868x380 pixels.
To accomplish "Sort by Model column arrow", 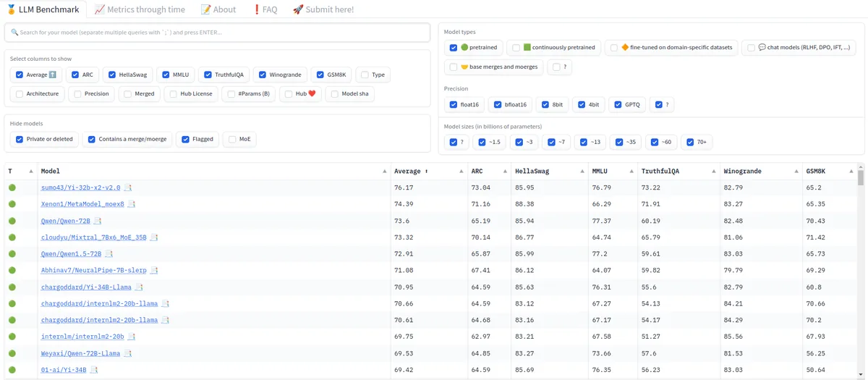I will tap(385, 172).
